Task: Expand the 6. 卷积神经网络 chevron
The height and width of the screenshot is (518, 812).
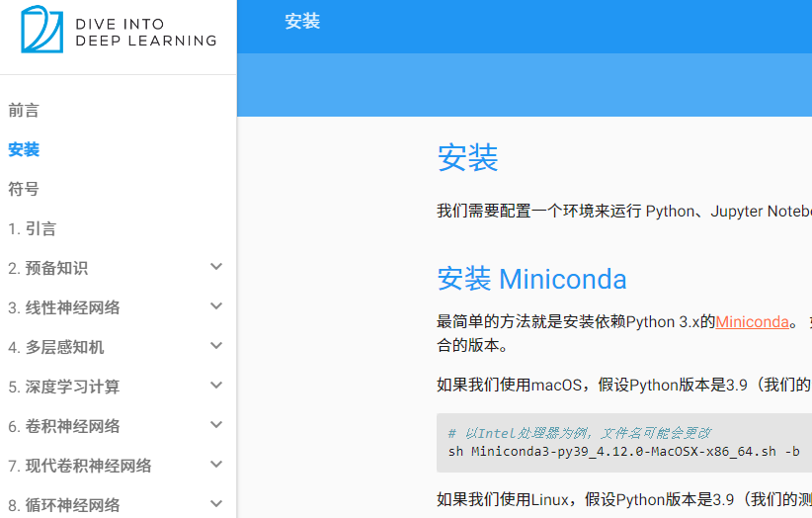Action: (216, 425)
